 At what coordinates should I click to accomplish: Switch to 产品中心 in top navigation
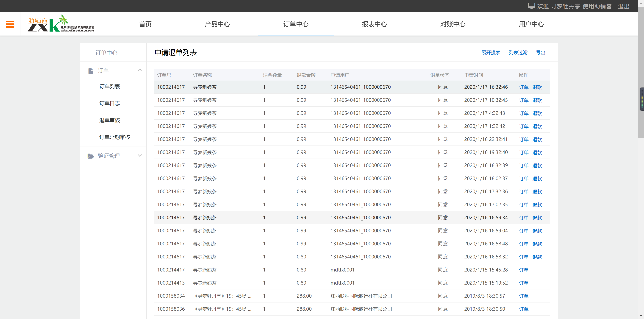[217, 24]
